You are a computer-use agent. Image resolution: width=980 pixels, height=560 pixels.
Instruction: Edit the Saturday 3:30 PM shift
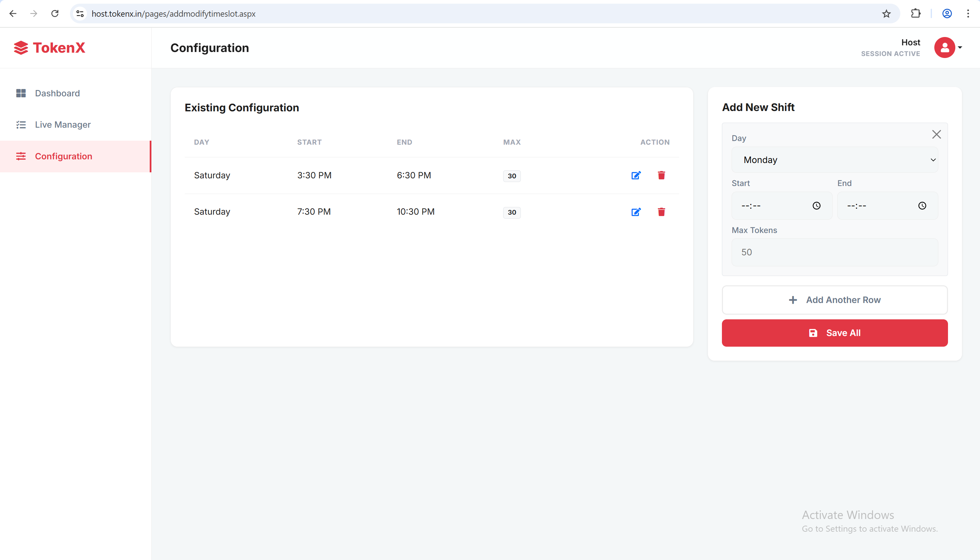point(636,175)
